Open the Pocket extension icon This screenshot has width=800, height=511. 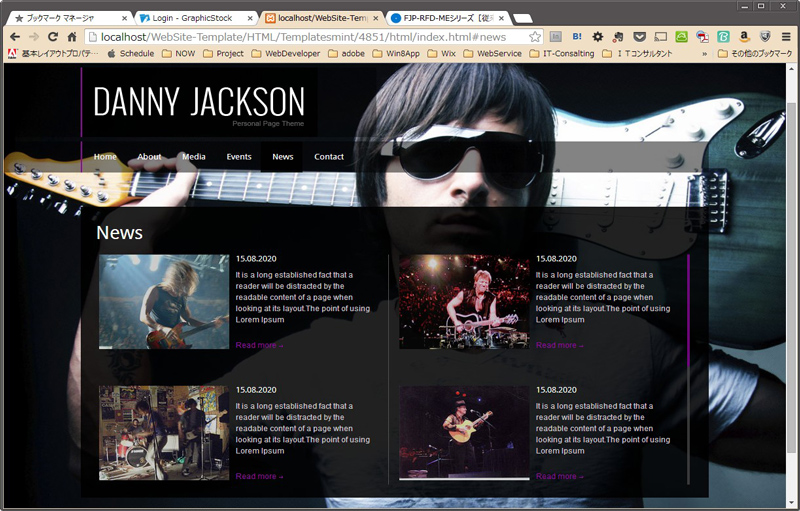coord(639,37)
